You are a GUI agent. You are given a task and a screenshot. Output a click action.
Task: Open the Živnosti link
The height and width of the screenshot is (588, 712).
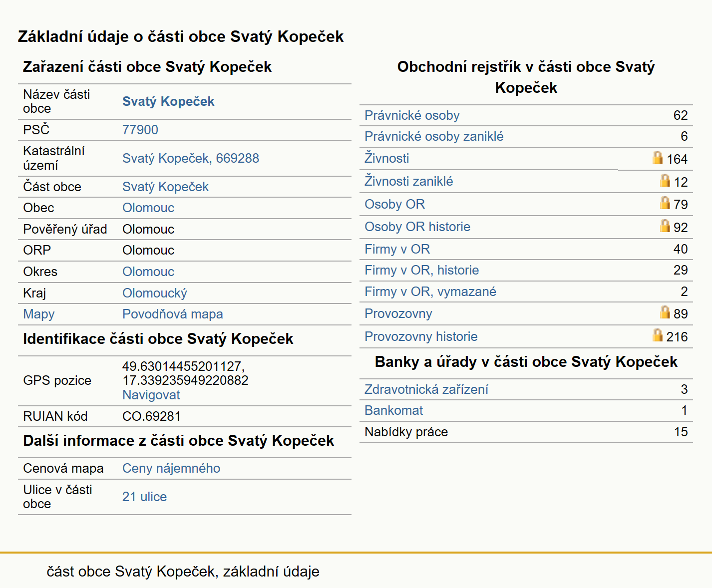click(x=387, y=158)
